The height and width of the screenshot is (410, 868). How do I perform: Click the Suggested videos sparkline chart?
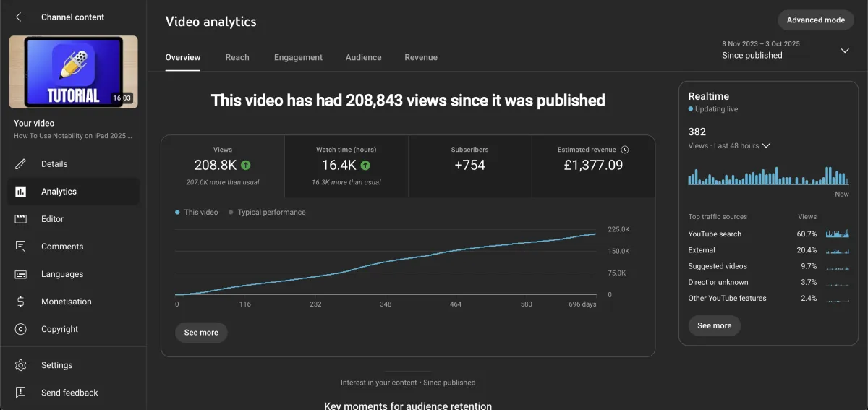pos(838,266)
